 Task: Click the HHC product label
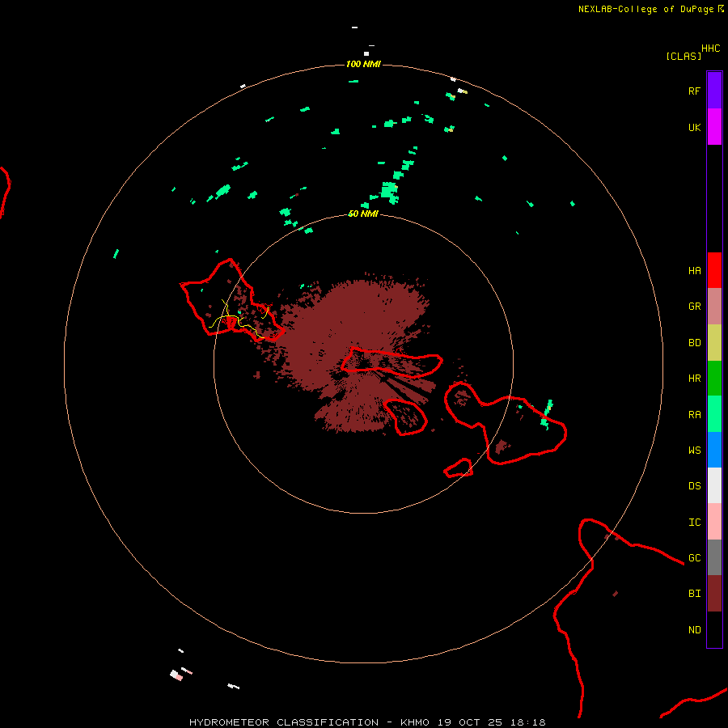(x=710, y=49)
